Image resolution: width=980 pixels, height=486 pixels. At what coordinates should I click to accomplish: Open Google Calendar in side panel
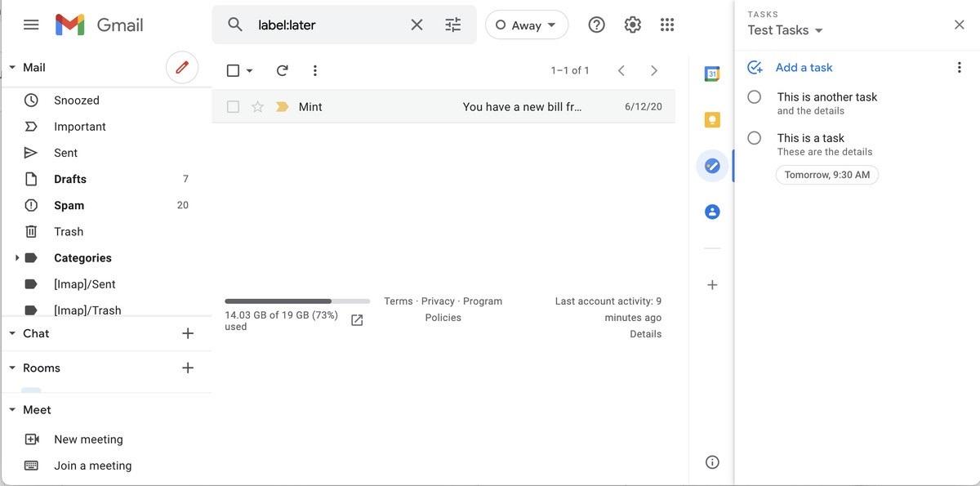point(711,74)
